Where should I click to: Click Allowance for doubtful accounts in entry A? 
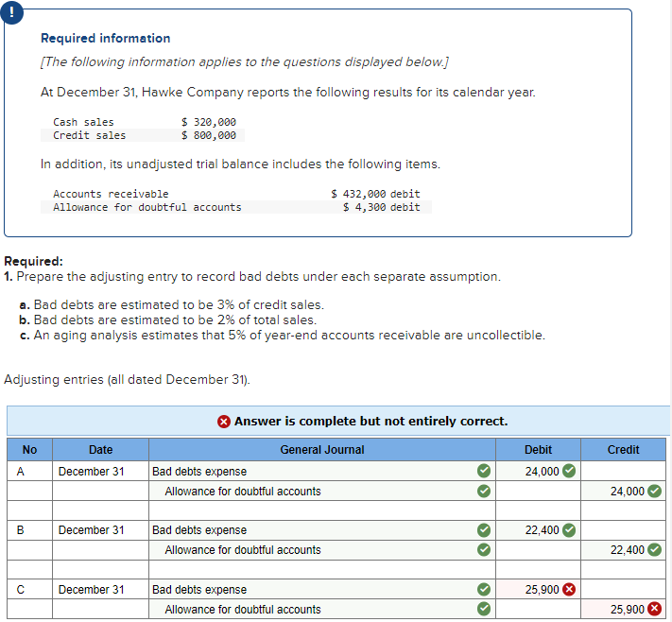[x=243, y=492]
